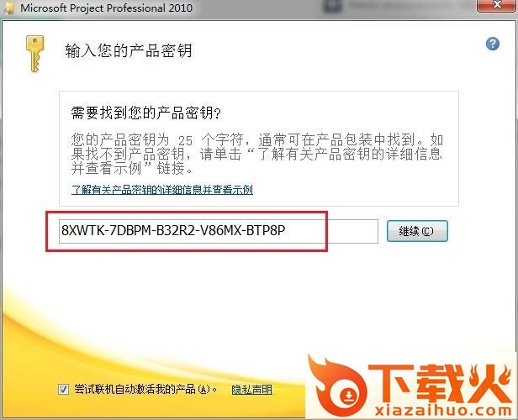
Task: Click the empty right end of key field
Action: [x=352, y=231]
